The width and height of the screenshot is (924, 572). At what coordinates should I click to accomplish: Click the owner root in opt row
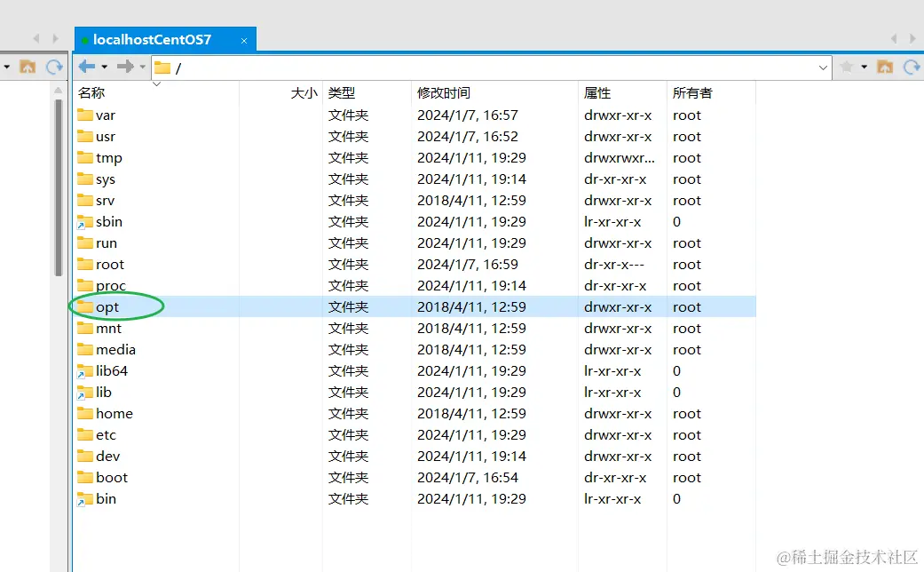pos(687,306)
